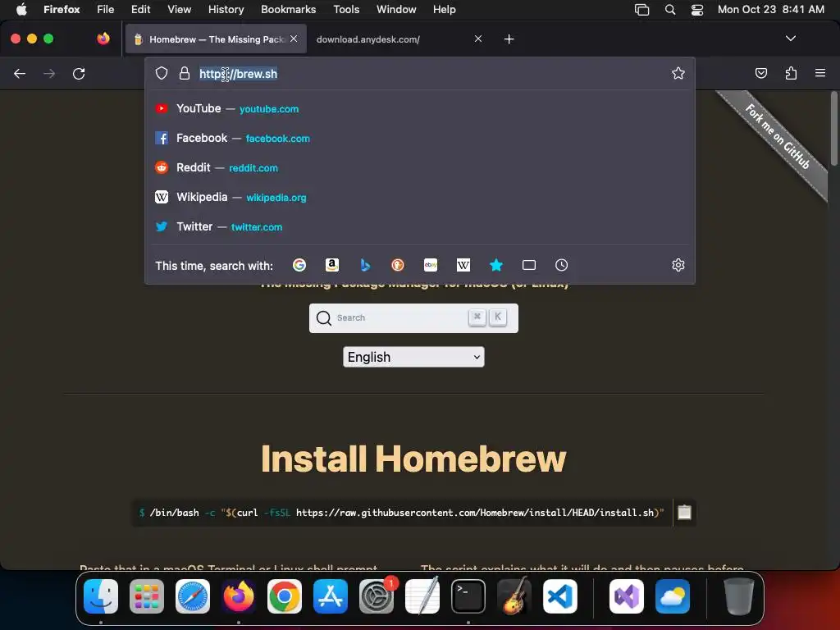This screenshot has height=630, width=840.
Task: Open TextEdit from the Dock
Action: click(422, 596)
